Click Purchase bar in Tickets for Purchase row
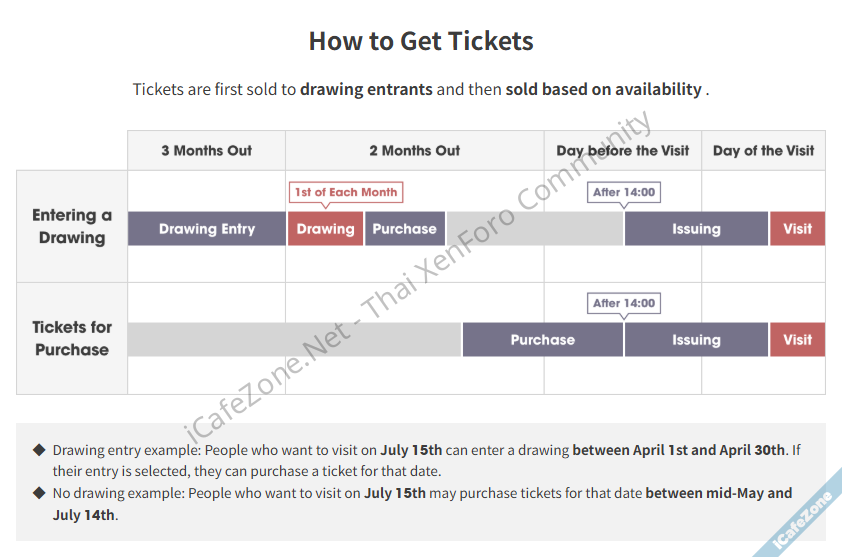842x557 pixels. pyautogui.click(x=542, y=340)
